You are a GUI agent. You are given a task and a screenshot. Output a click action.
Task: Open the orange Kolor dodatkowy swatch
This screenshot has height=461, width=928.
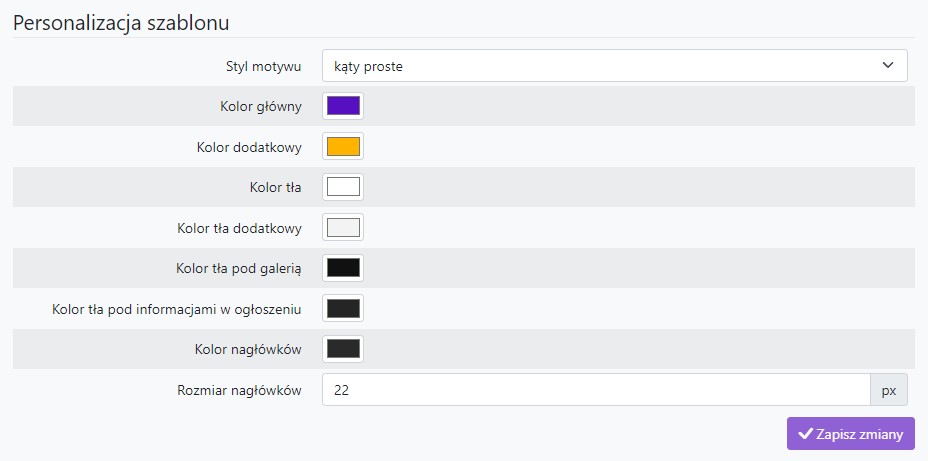click(343, 146)
